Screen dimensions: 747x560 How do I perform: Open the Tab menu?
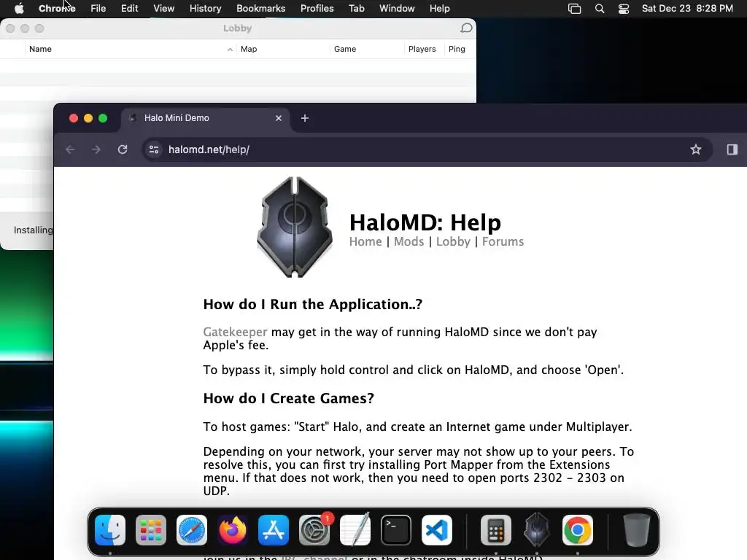(356, 8)
